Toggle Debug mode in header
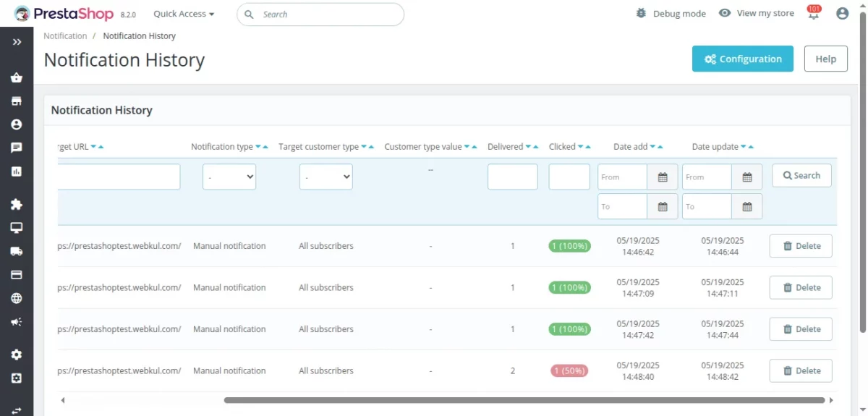Viewport: 868px width, 416px height. [670, 14]
